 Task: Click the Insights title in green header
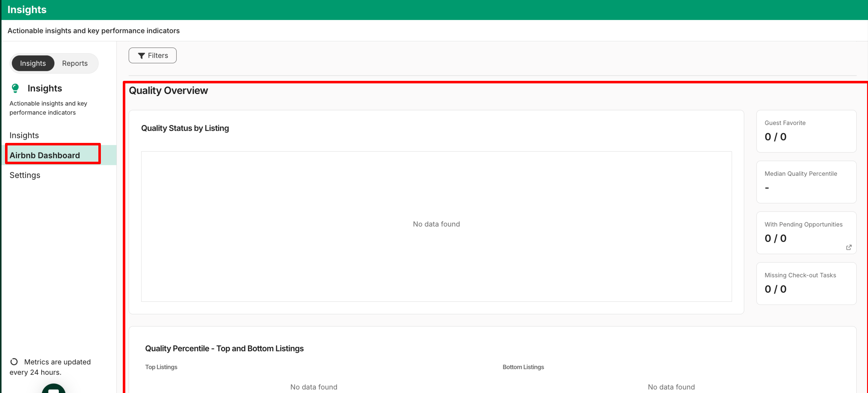click(27, 9)
